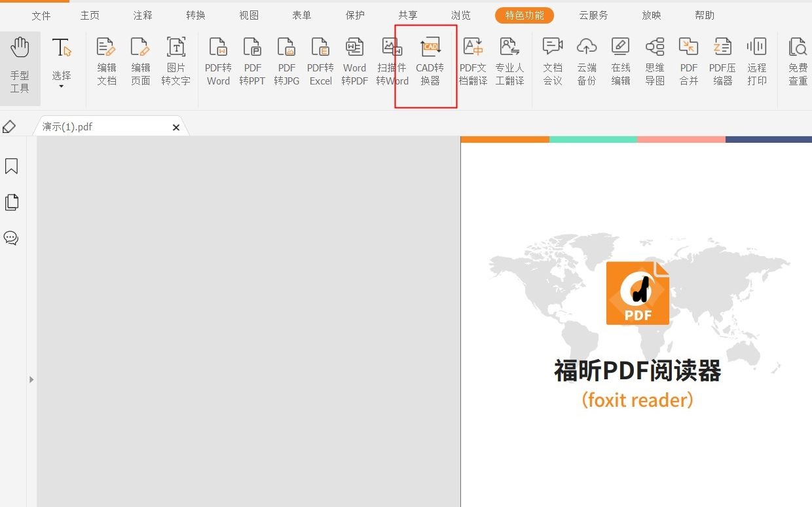Open mind map tool (思维导图)
Screen dimensions: 812x507
655,62
